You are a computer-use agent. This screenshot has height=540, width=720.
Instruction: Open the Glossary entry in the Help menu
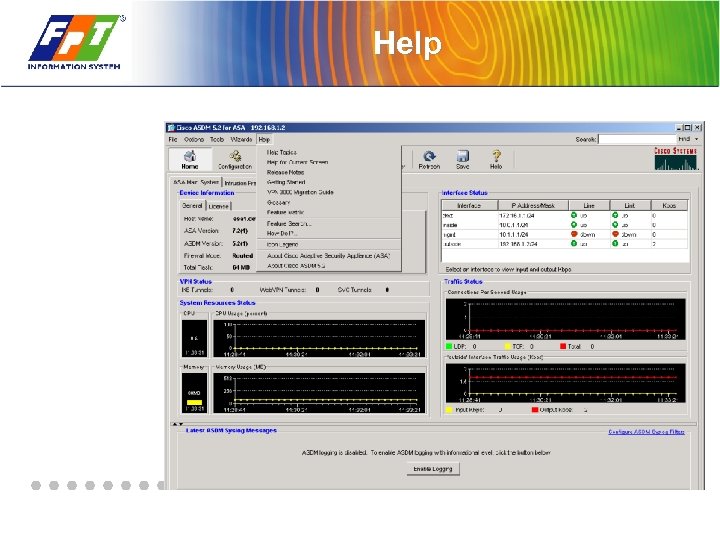coord(278,202)
